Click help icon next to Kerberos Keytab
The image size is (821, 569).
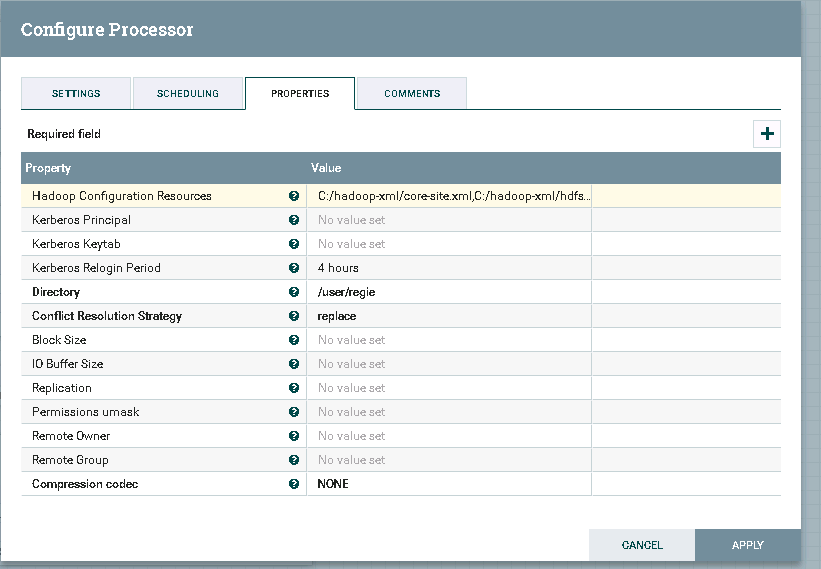coord(294,244)
